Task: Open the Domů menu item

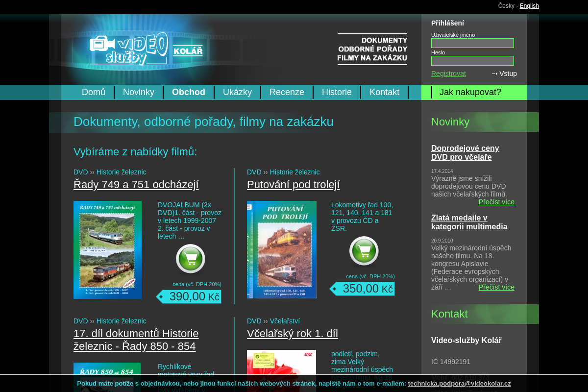Action: coord(94,92)
